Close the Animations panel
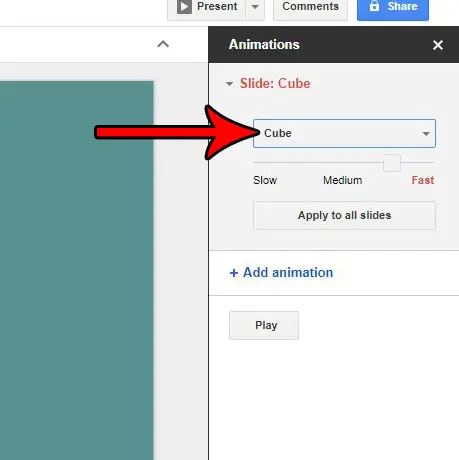459x460 pixels. [438, 45]
